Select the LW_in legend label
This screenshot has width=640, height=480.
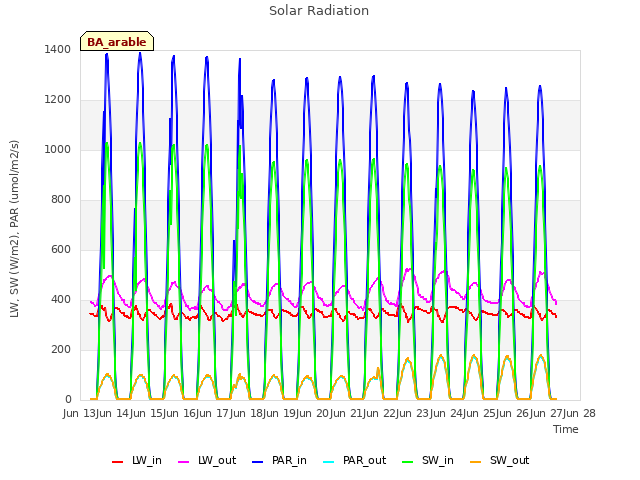(x=147, y=460)
